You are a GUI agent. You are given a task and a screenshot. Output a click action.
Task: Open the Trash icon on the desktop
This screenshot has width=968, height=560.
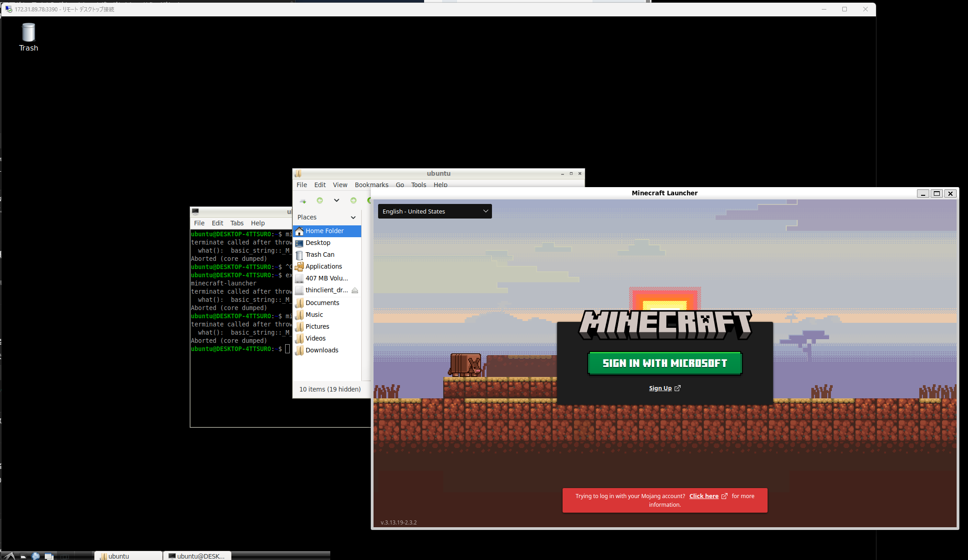click(x=28, y=37)
